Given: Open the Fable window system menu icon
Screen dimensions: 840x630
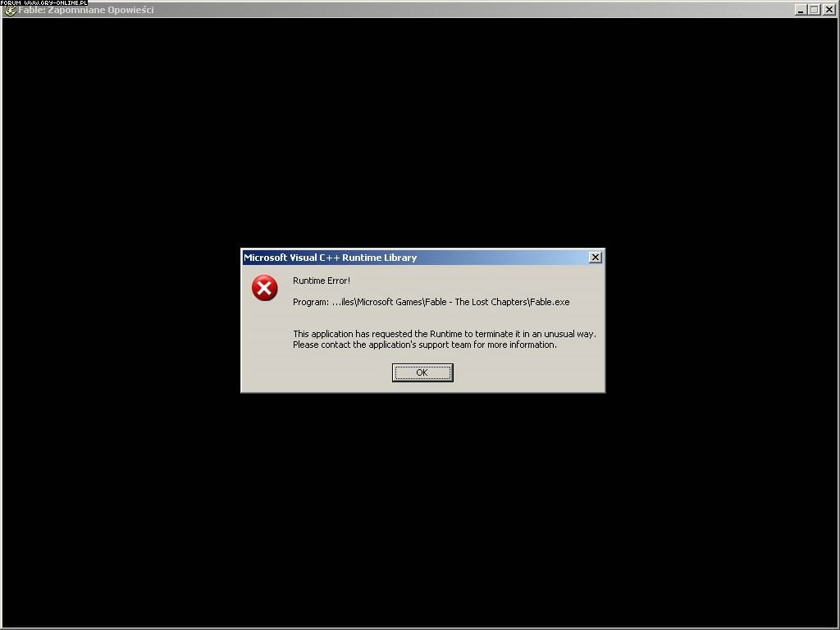Looking at the screenshot, I should 10,10.
